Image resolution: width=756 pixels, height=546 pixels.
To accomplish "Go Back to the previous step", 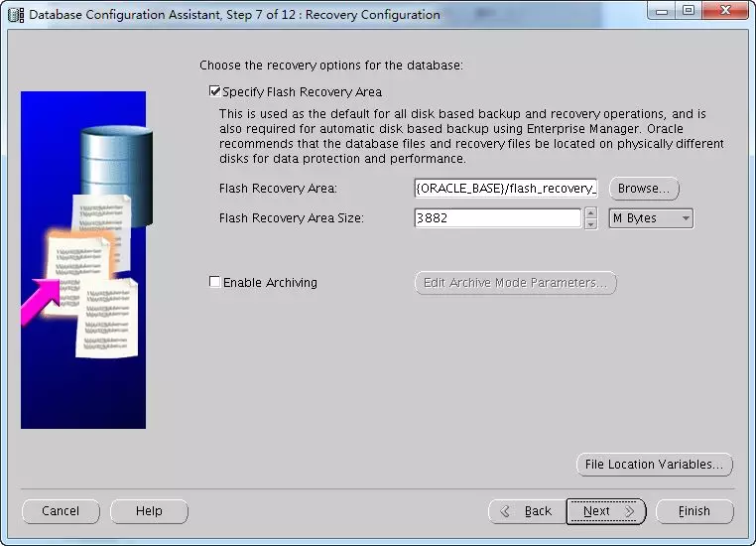I will pos(527,511).
